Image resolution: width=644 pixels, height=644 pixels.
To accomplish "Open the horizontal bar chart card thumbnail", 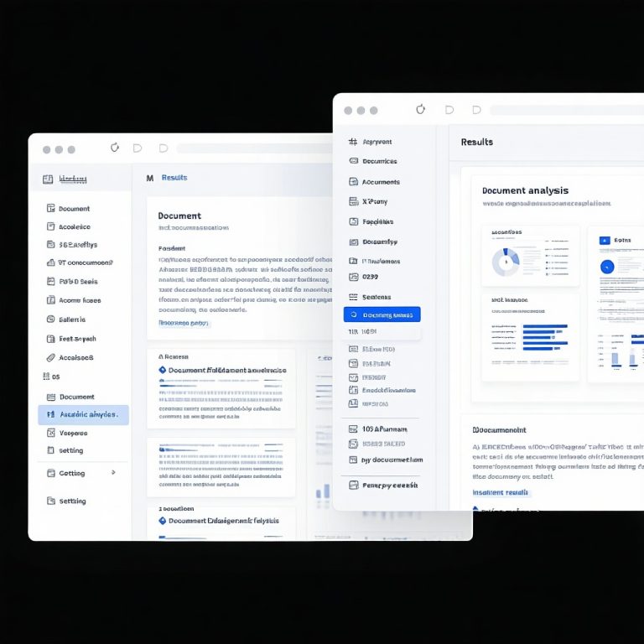I will click(530, 337).
